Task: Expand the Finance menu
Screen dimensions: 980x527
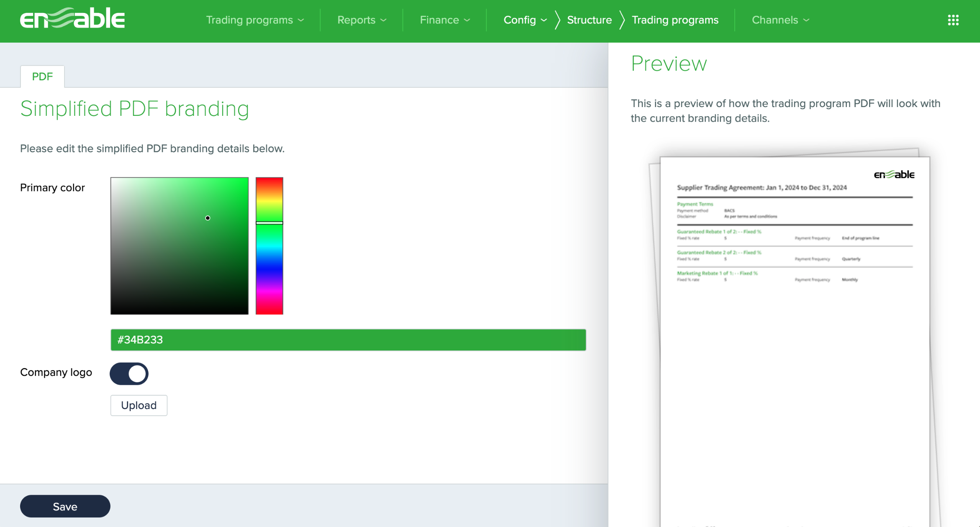Action: click(445, 20)
